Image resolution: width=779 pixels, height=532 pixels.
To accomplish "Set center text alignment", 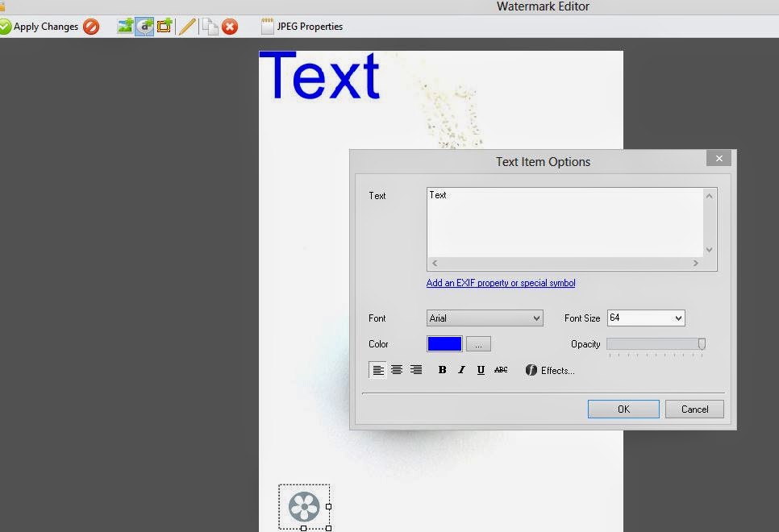I will [x=397, y=370].
